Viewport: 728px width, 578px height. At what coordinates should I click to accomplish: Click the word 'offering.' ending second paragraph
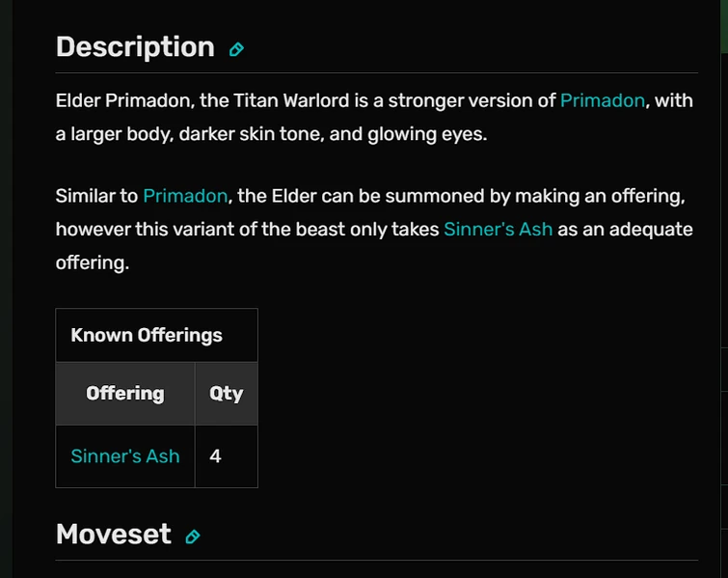tap(92, 262)
